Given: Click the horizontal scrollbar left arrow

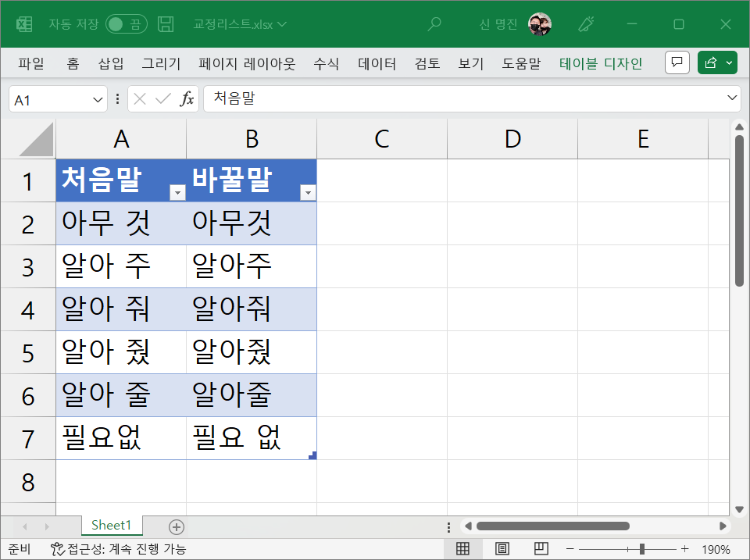Looking at the screenshot, I should tap(468, 526).
